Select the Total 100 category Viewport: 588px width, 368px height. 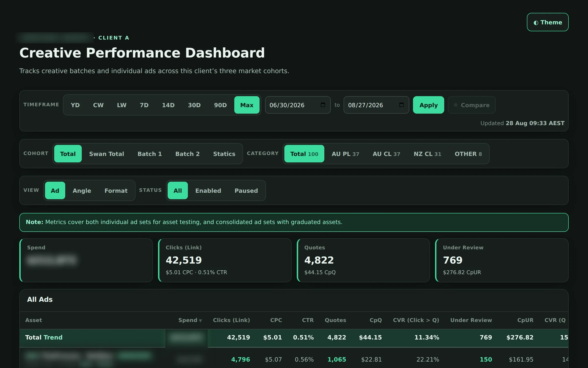pos(304,154)
